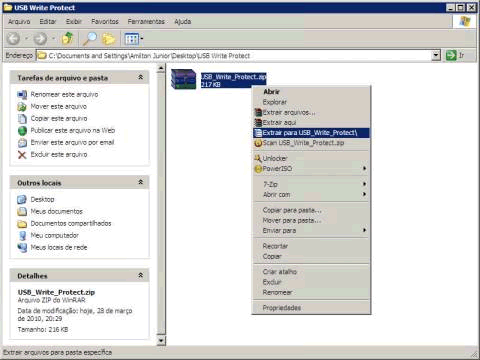Click the Meu computador icon
Image resolution: width=480 pixels, height=360 pixels.
(x=22, y=235)
